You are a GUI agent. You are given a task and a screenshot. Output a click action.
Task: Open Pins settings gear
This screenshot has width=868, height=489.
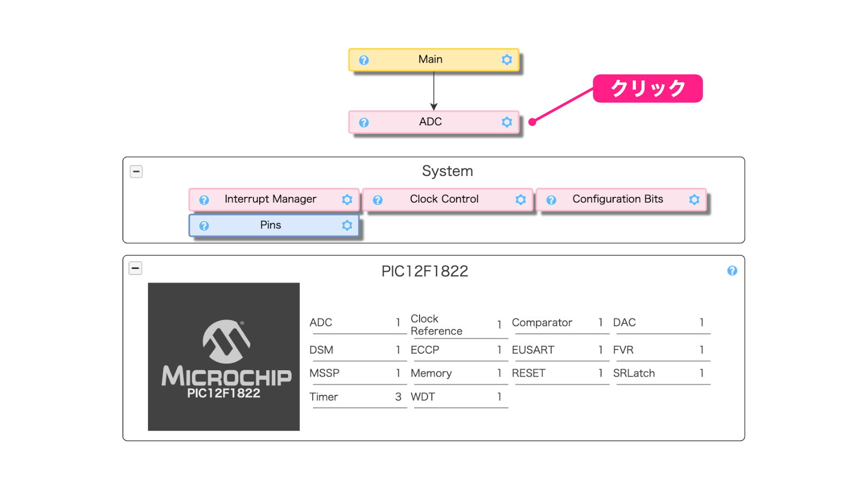click(x=347, y=225)
